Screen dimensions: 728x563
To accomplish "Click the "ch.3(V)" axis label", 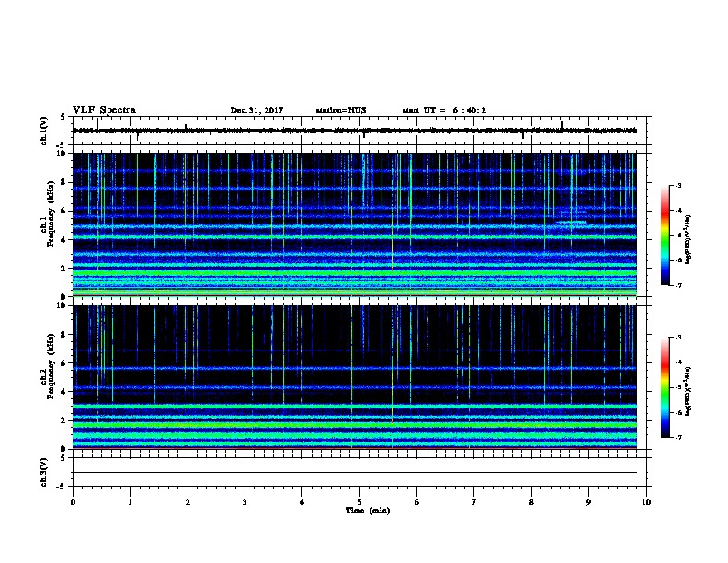I will 43,472.
